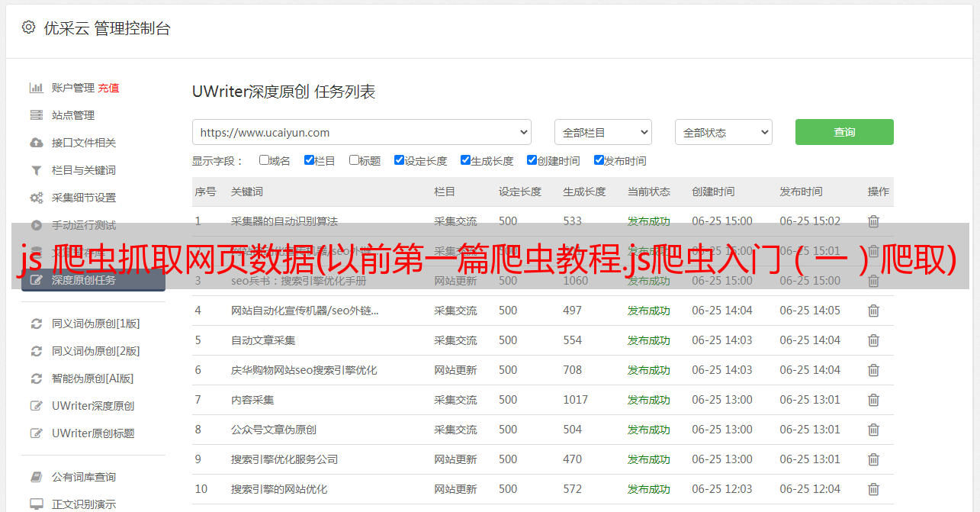This screenshot has height=512, width=980.
Task: Open 栏目与关键词 filter icon in sidebar
Action: (36, 170)
